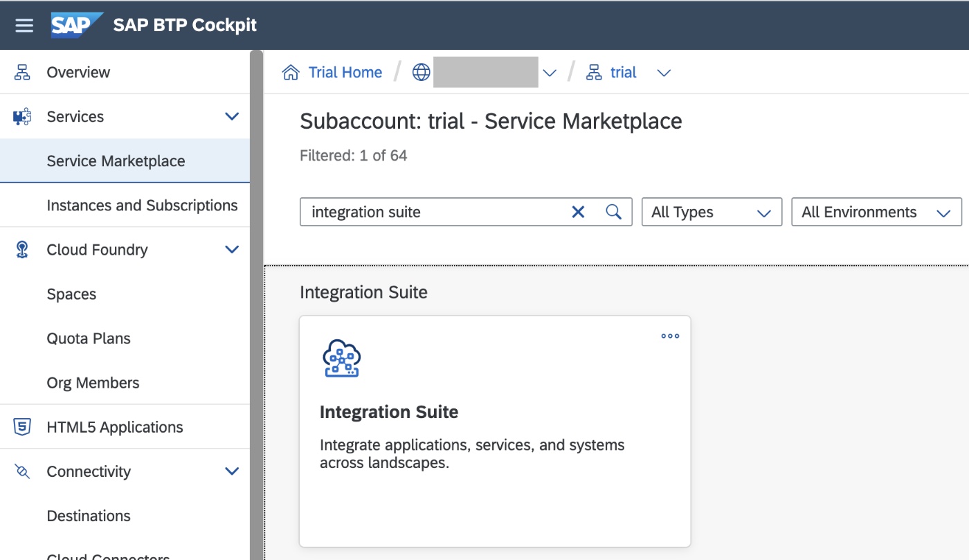Image resolution: width=969 pixels, height=560 pixels.
Task: Click the Connectivity sidebar label
Action: (89, 471)
